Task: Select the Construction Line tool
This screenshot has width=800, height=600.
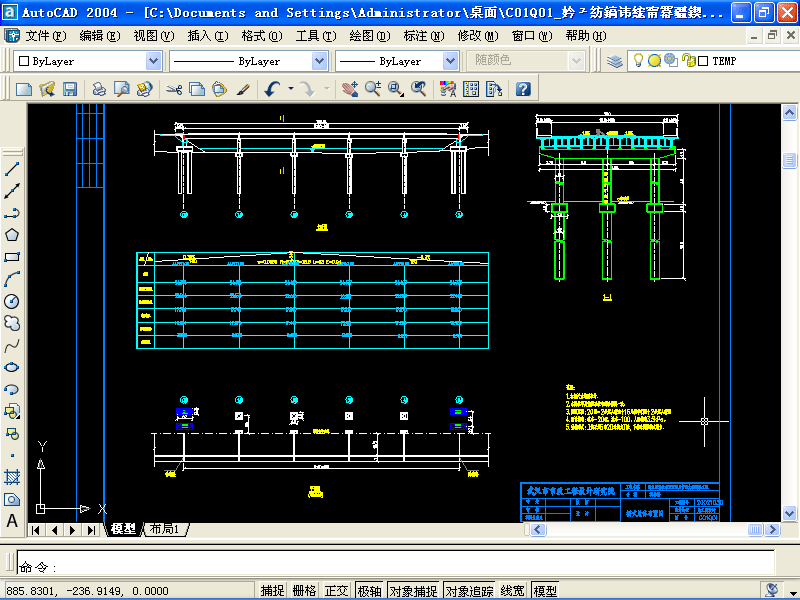Action: [12, 191]
